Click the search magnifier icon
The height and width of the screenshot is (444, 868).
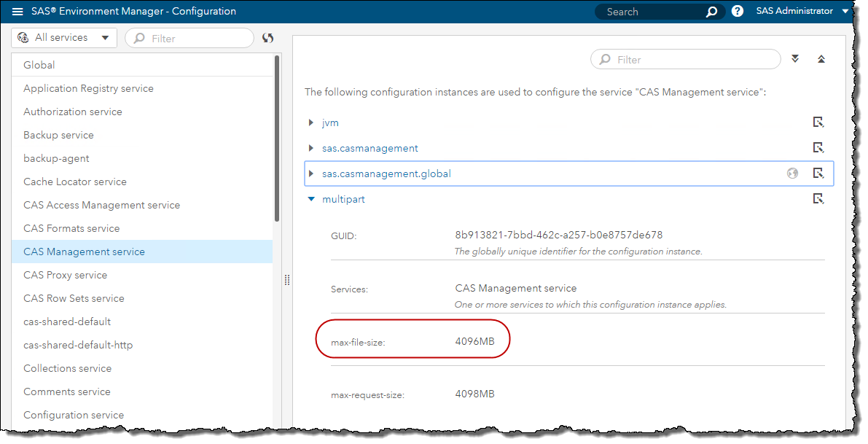pos(711,12)
